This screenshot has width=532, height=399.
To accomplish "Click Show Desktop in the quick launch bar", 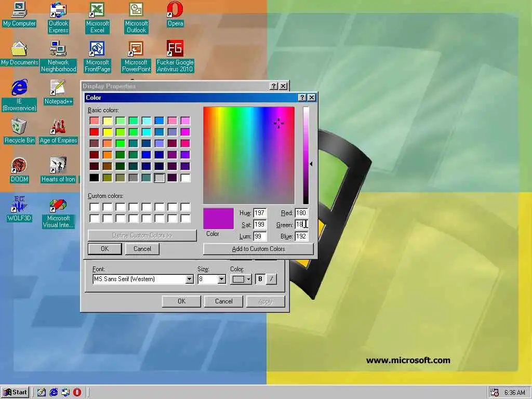I will (42, 392).
